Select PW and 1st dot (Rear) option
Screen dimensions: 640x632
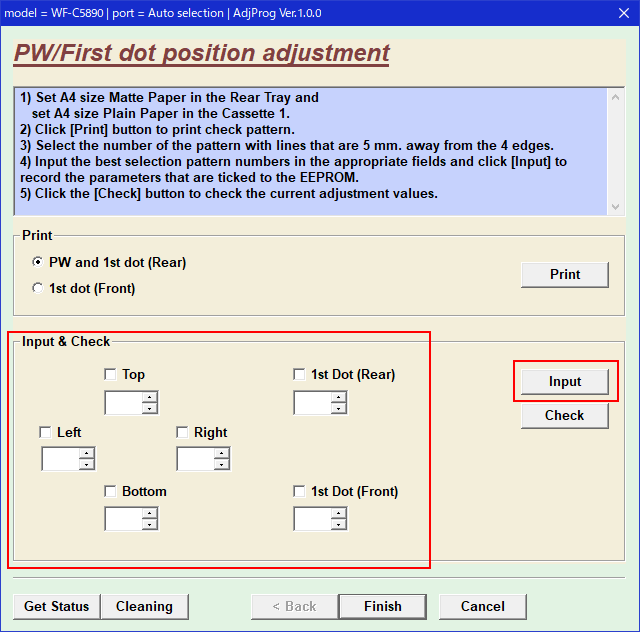pyautogui.click(x=38, y=262)
